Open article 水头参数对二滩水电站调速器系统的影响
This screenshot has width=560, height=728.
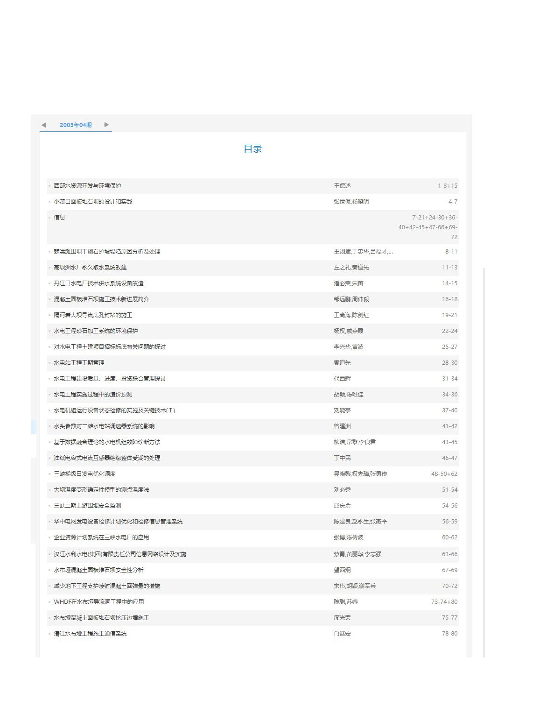[x=104, y=426]
